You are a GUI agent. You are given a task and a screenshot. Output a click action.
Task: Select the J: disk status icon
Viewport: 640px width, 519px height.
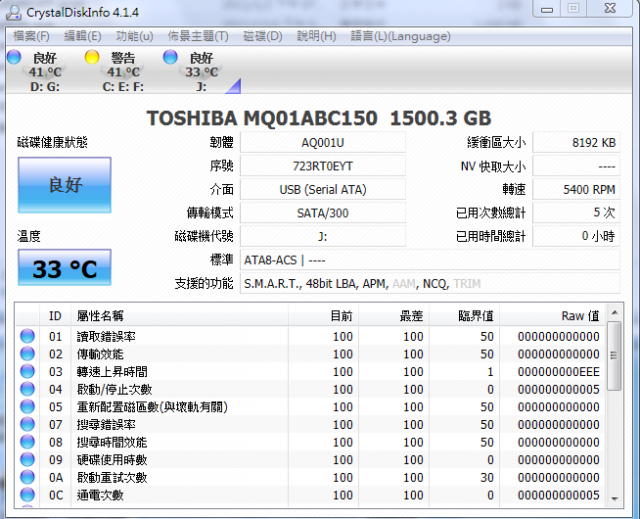(x=170, y=57)
